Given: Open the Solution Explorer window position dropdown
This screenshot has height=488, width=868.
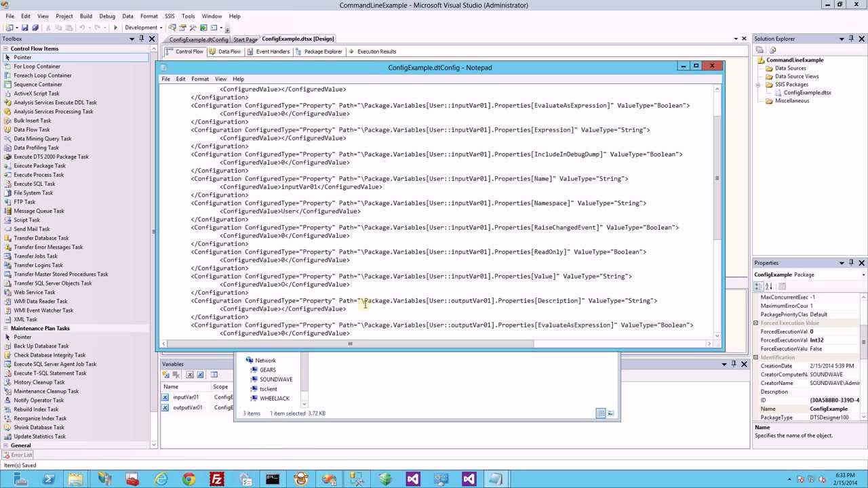Looking at the screenshot, I should [842, 39].
